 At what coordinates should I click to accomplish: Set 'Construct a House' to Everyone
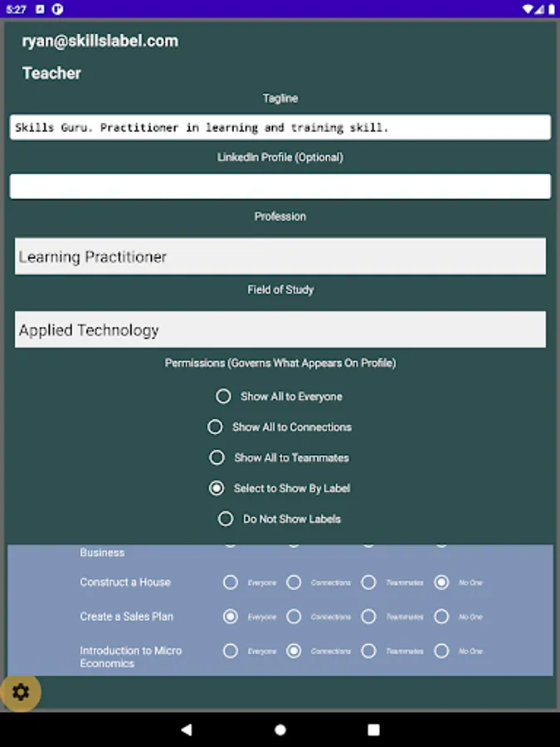click(231, 583)
